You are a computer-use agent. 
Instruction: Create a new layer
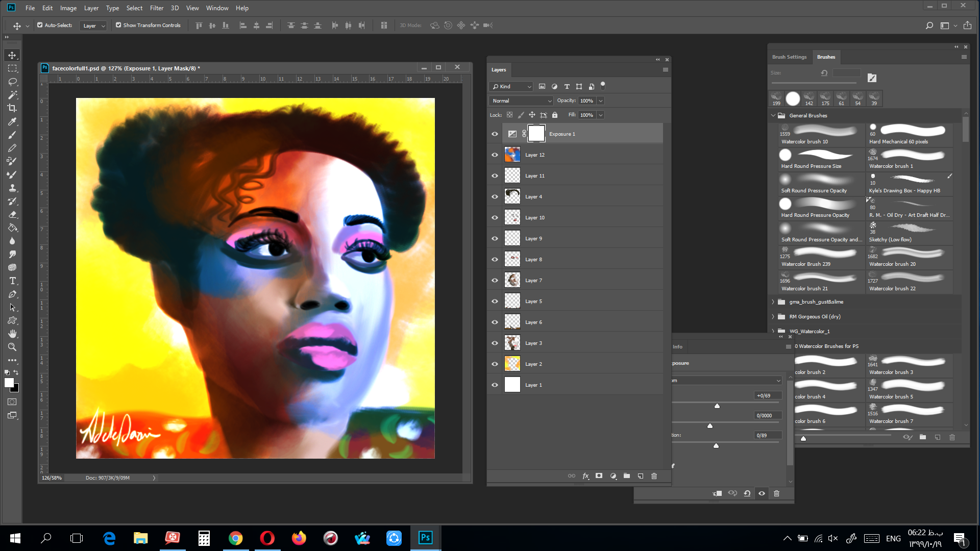click(x=641, y=476)
